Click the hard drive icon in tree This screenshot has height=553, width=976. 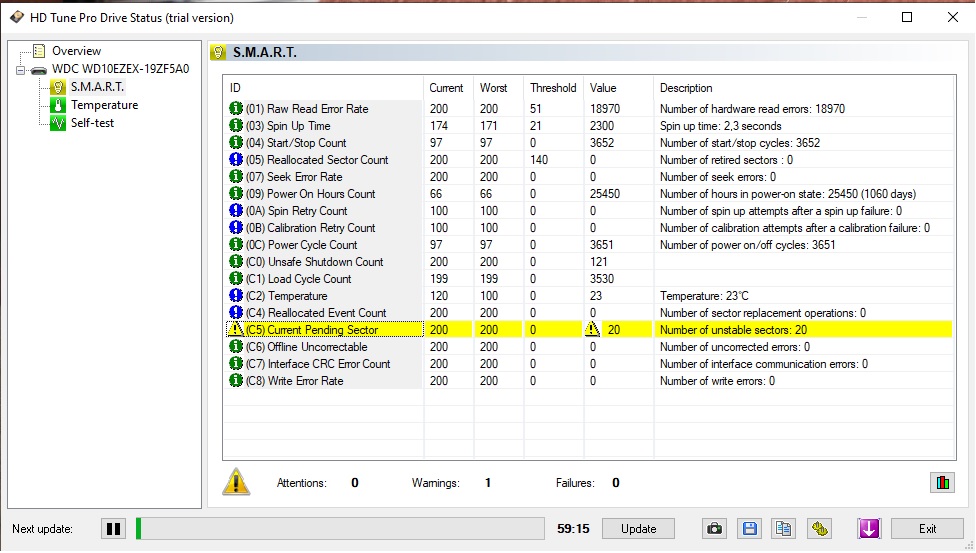[x=39, y=70]
